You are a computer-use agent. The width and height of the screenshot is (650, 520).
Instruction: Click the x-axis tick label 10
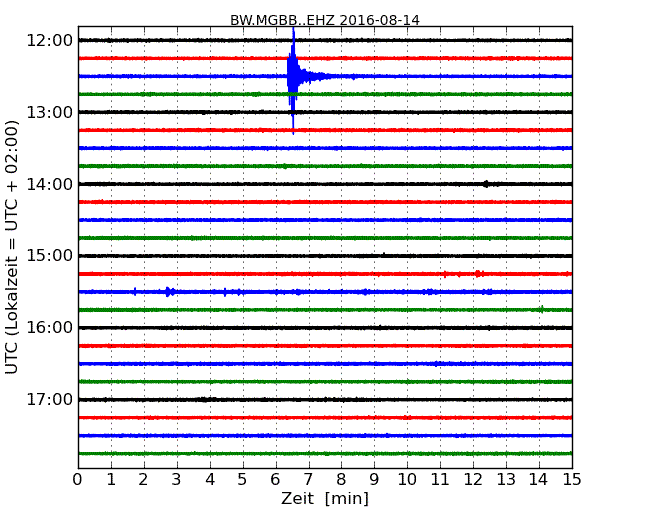[407, 480]
